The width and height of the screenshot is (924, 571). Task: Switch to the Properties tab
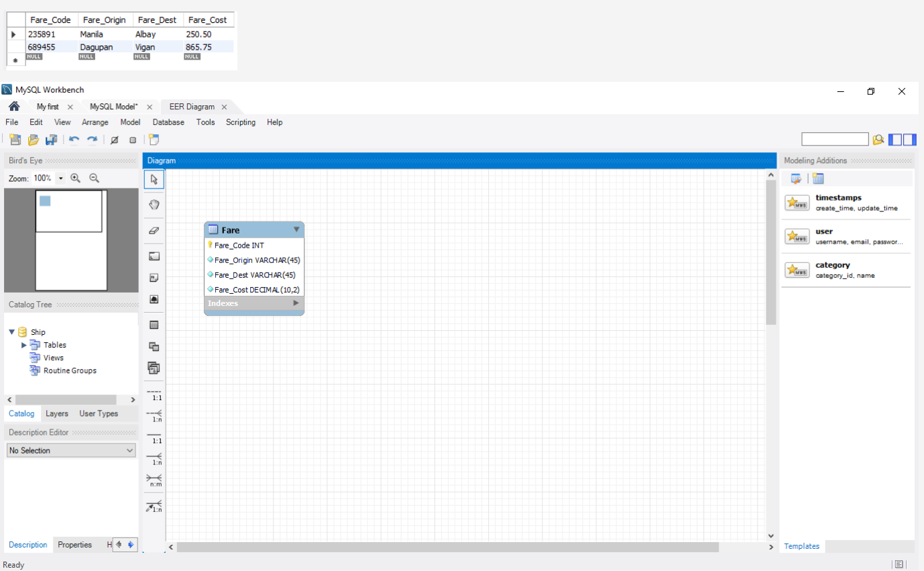click(75, 545)
